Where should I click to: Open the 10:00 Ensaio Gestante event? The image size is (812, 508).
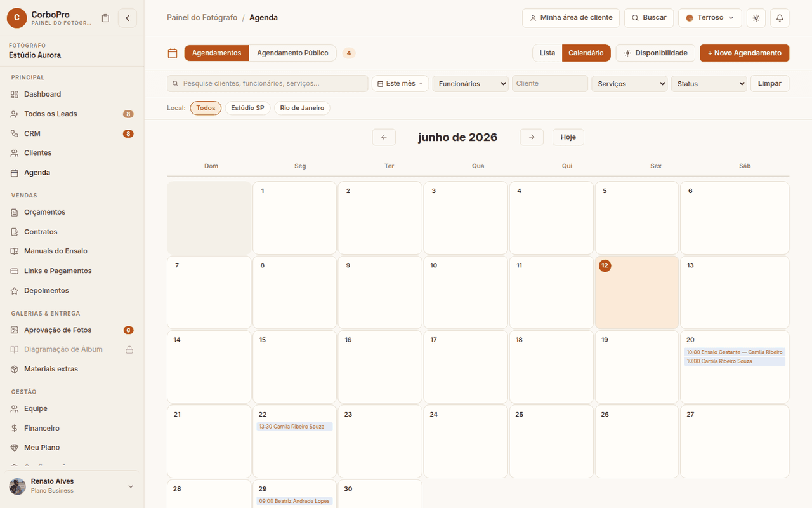(735, 352)
